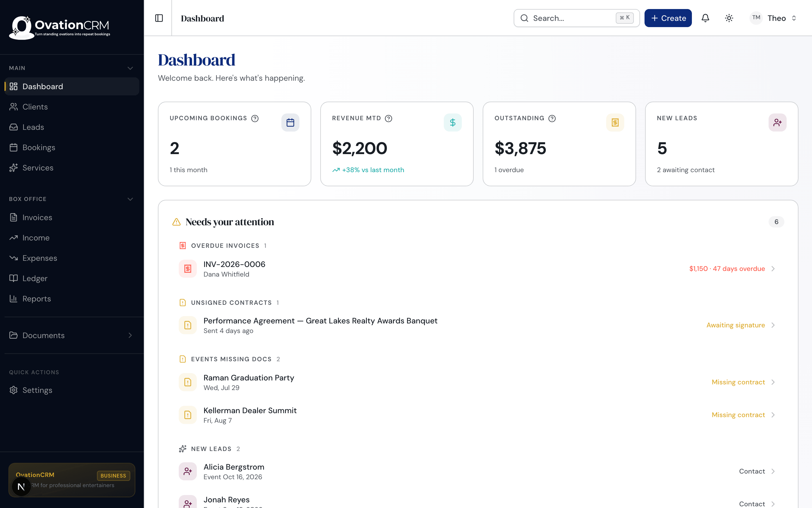Click Missing contract for Kellerman Dealer Summit
This screenshot has height=508, width=812.
coord(738,415)
